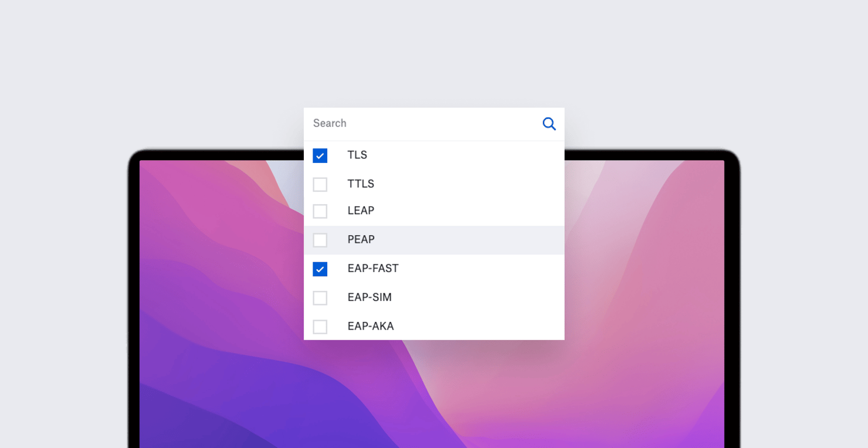The image size is (868, 448).
Task: Choose the EAP-SIM label text
Action: [369, 297]
